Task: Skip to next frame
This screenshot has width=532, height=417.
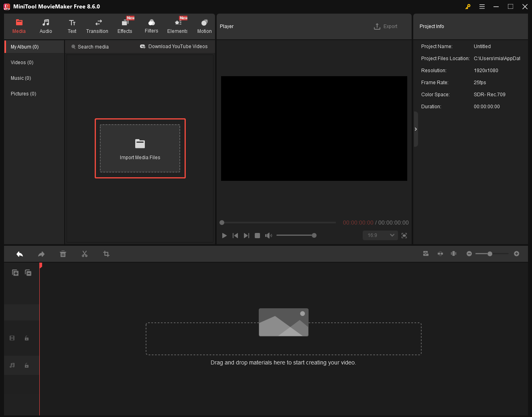Action: [x=246, y=235]
